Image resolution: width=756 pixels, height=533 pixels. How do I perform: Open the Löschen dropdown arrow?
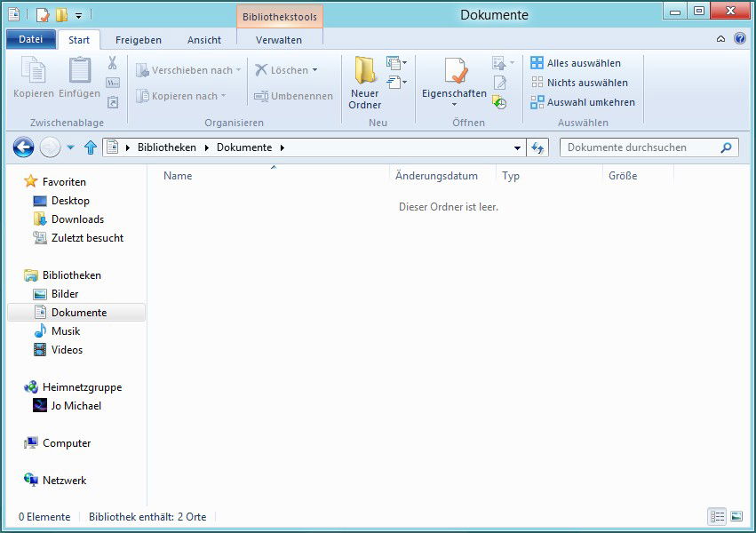(314, 70)
